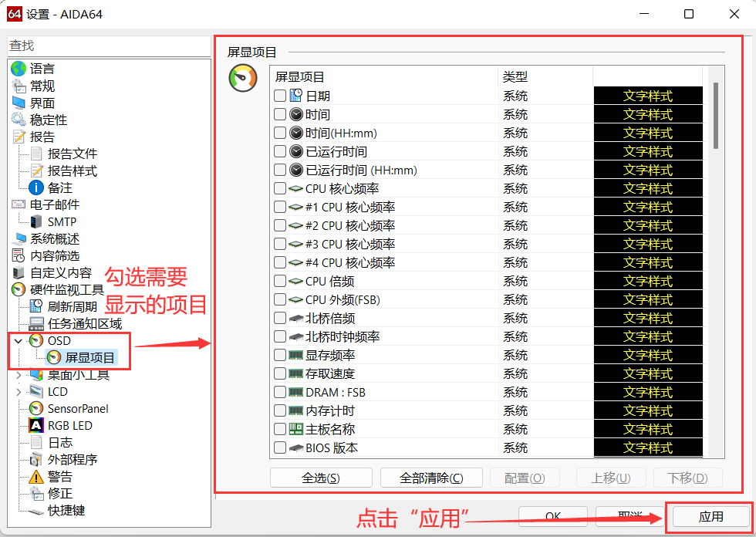
Task: Enable the 日期 OSD item checkbox
Action: pos(279,96)
